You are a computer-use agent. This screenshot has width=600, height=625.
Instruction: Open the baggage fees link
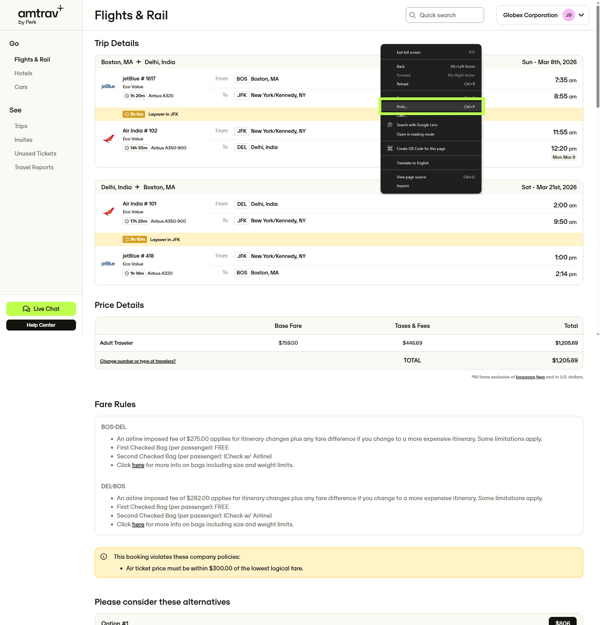pyautogui.click(x=530, y=377)
